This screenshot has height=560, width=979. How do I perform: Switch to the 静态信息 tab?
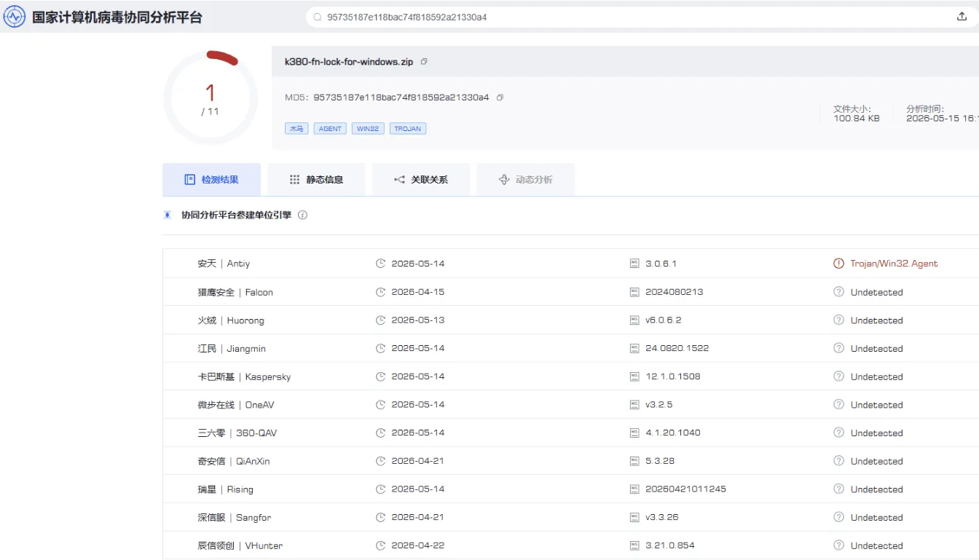[x=316, y=179]
